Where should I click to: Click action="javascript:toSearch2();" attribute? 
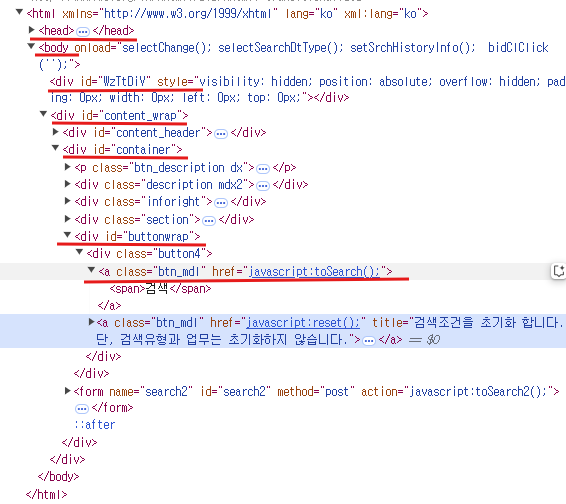(x=456, y=391)
